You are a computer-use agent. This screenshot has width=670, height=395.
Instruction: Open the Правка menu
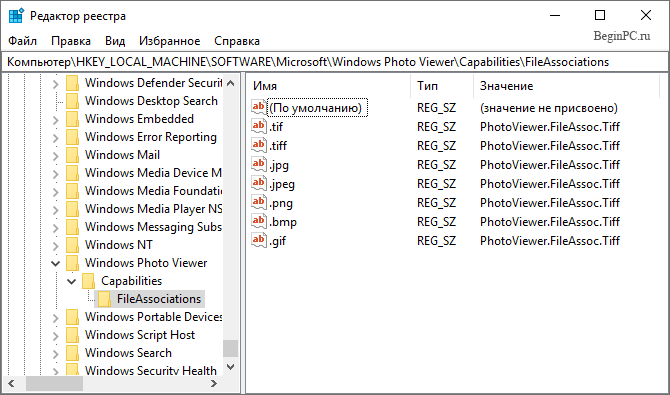71,41
